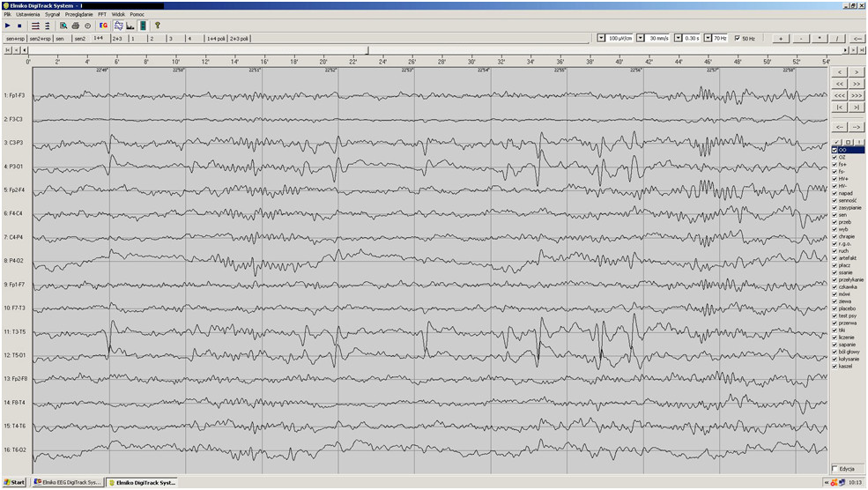Screen dimensions: 868x490
Task: Jump to recording start with the |< scrollbar button
Action: [x=8, y=50]
